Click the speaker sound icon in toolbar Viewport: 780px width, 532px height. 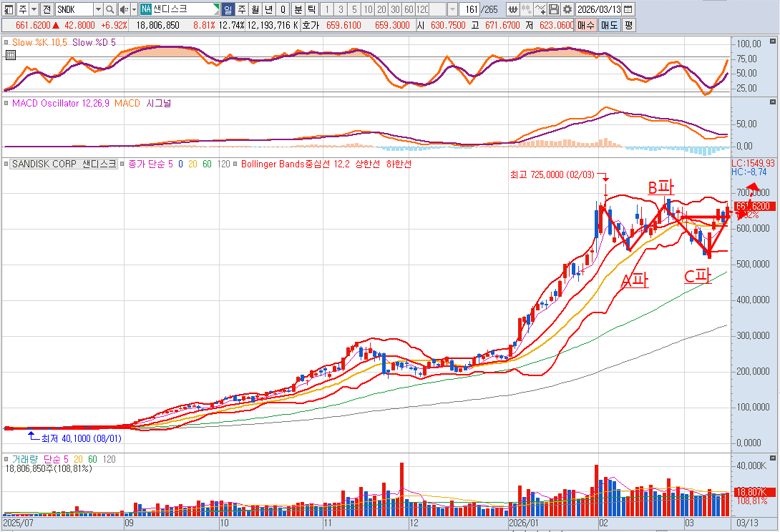click(x=123, y=9)
